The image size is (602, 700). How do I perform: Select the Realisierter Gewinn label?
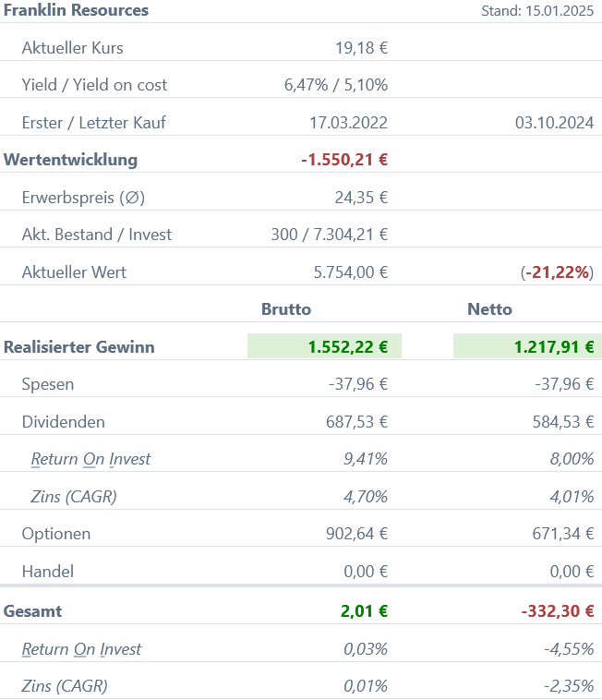[79, 347]
